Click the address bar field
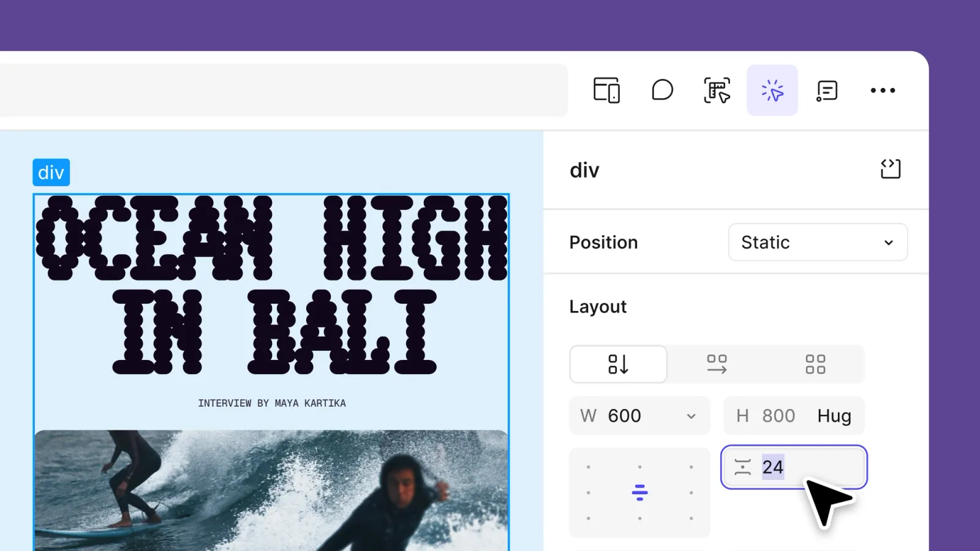Viewport: 980px width, 551px height. (284, 90)
